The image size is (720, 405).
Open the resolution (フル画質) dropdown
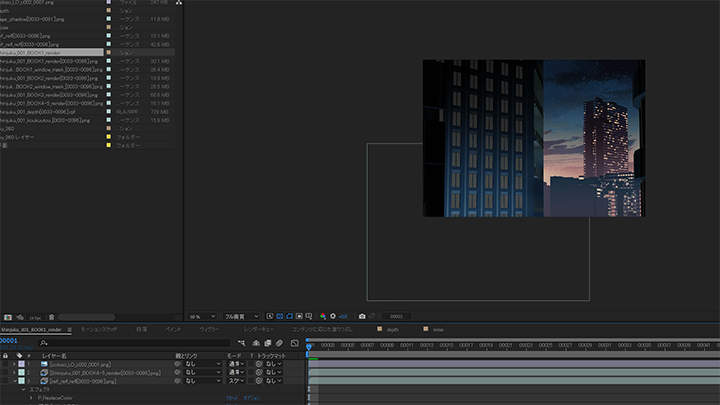pyautogui.click(x=241, y=316)
